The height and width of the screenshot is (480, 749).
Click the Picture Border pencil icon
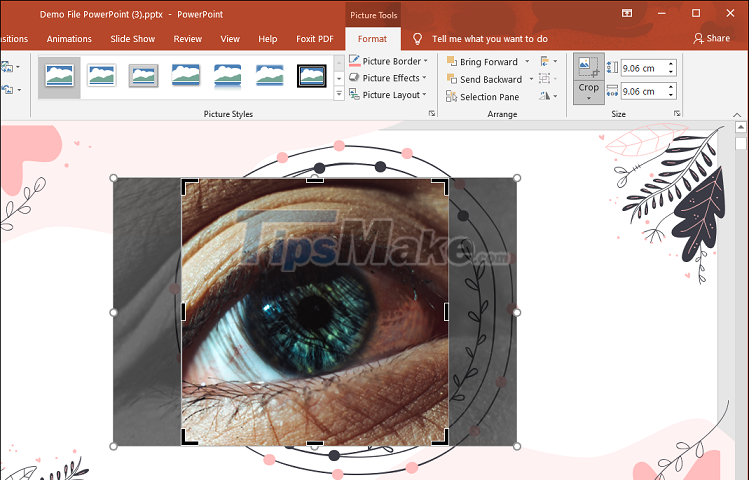(x=354, y=61)
